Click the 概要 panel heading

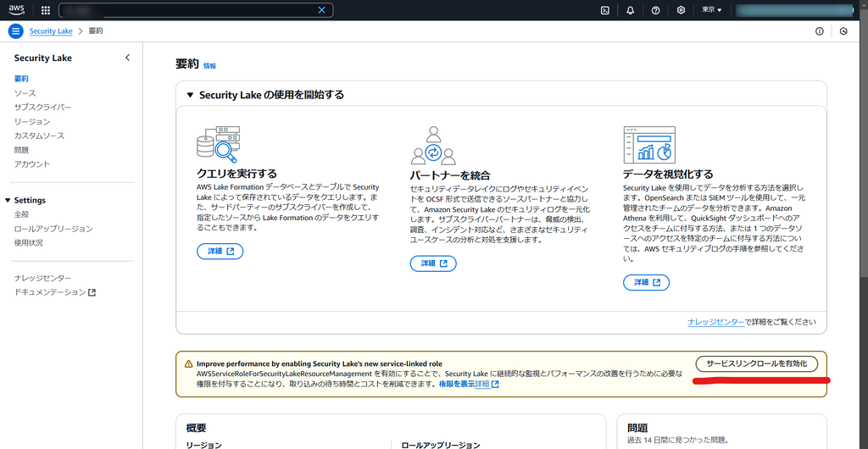[197, 429]
